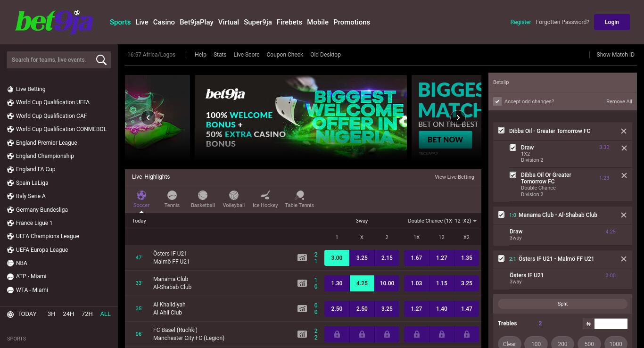
Task: Uncheck Manama Club - Al-Shabab Club checkbox
Action: pos(501,215)
